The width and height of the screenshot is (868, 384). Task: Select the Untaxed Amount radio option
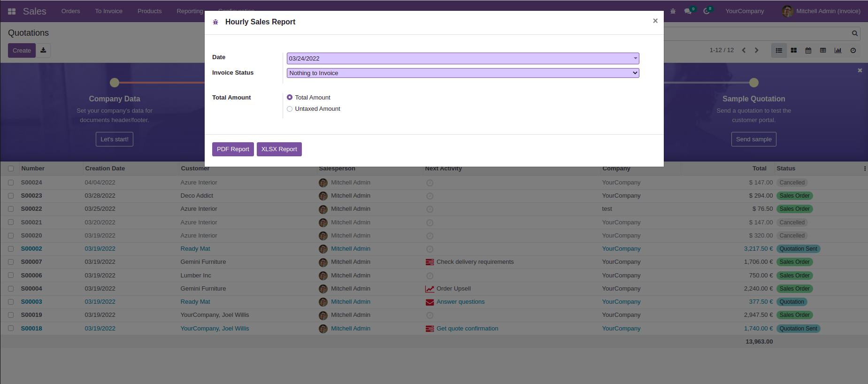pos(290,109)
